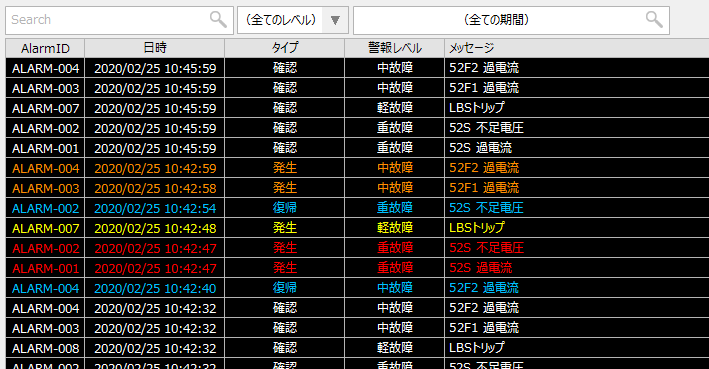Image resolution: width=709 pixels, height=369 pixels.
Task: Select ALARM-001 row at 10:45:59
Action: coord(357,148)
